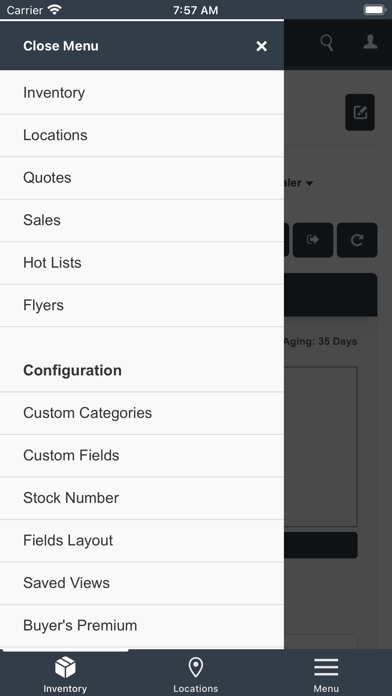This screenshot has height=696, width=392.
Task: Expand the dealer dropdown arrow
Action: [x=309, y=183]
